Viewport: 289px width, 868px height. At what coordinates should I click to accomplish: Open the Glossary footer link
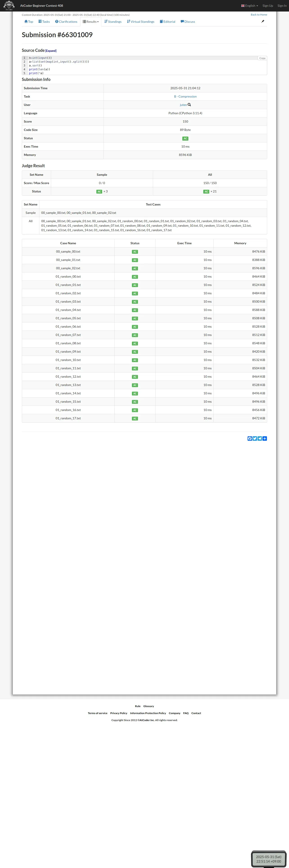pos(148,706)
